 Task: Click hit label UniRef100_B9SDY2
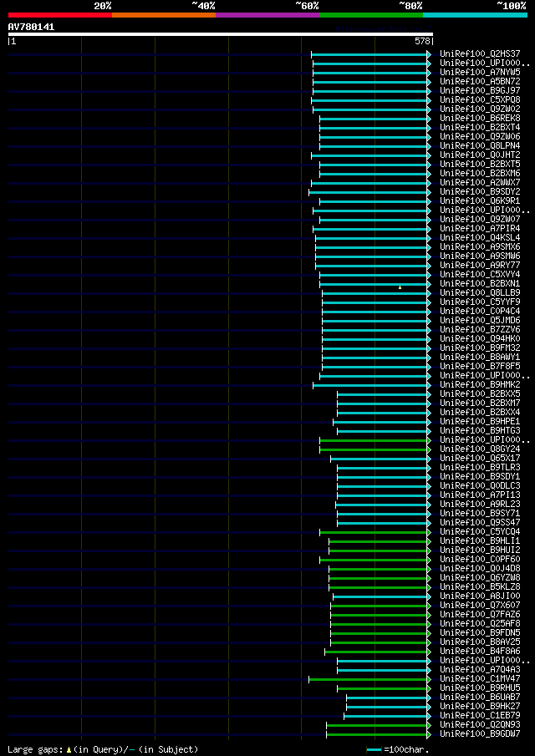pos(480,192)
